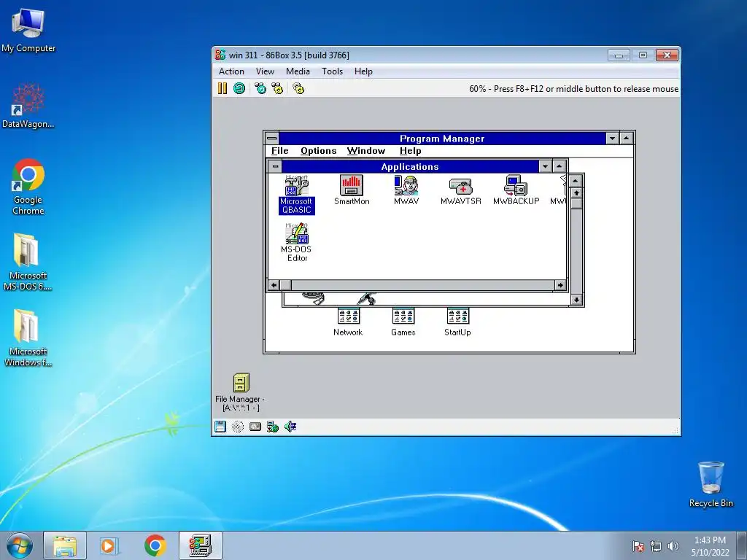The image size is (747, 560).
Task: Click the CD-ROM status bar icon
Action: coord(238,427)
